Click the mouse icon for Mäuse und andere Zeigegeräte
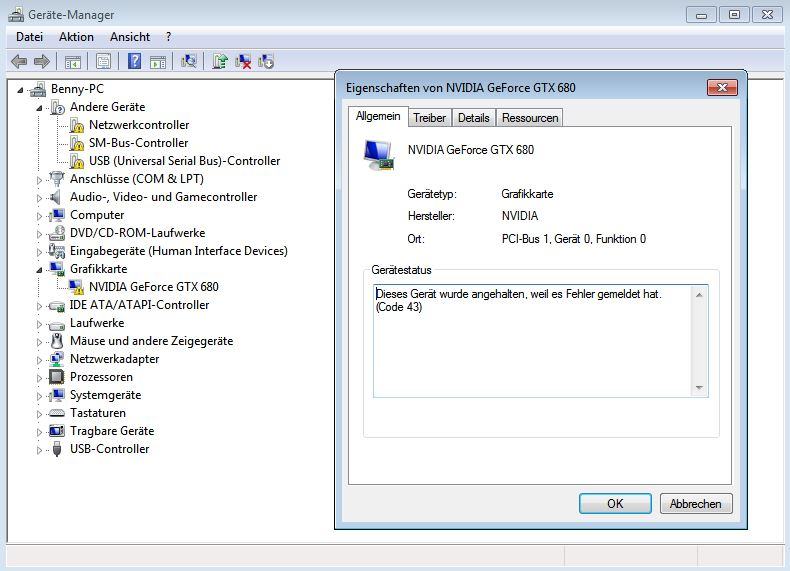This screenshot has width=790, height=571. click(57, 341)
